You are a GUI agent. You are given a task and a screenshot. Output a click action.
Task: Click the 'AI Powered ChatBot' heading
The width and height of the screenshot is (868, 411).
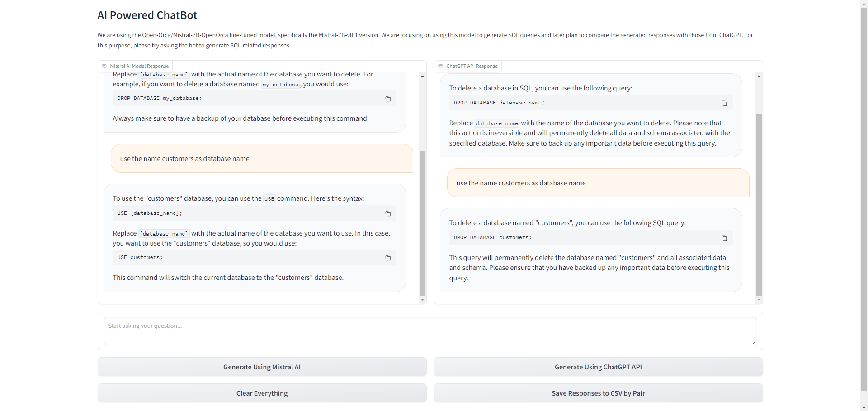147,15
